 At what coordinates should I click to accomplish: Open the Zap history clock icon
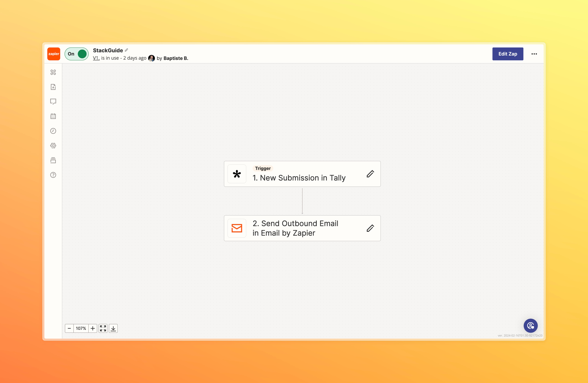tap(53, 131)
